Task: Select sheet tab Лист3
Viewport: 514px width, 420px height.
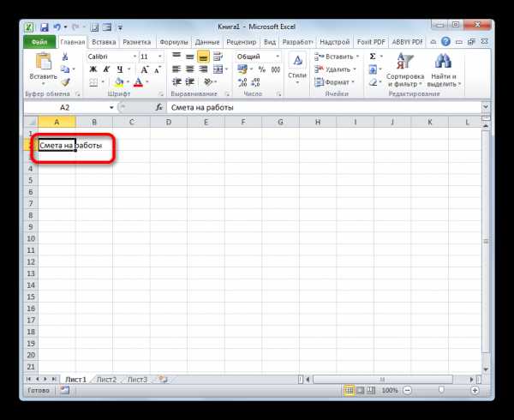Action: (x=137, y=380)
